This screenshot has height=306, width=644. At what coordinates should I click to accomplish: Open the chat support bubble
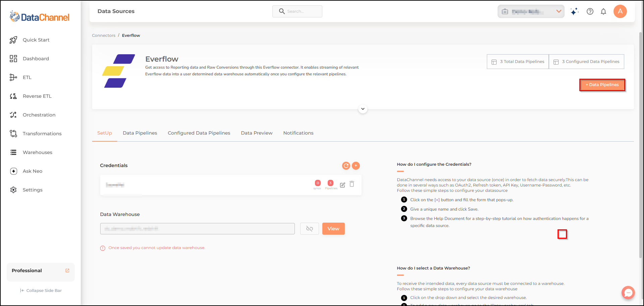tap(628, 293)
